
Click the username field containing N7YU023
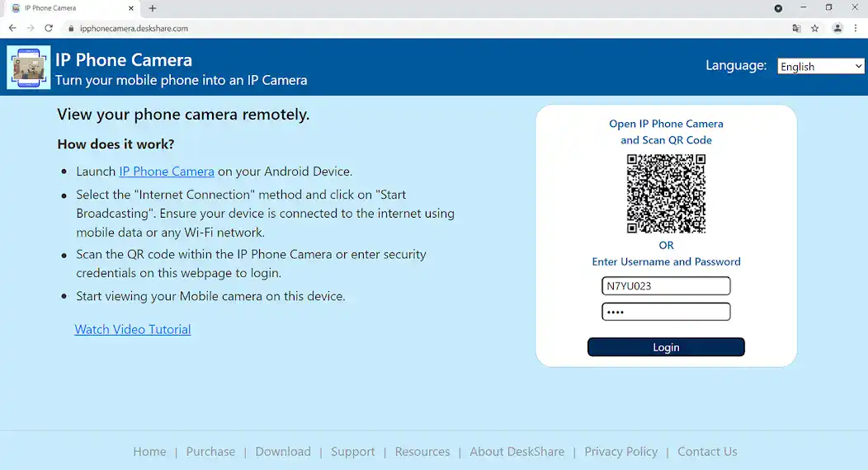point(666,286)
